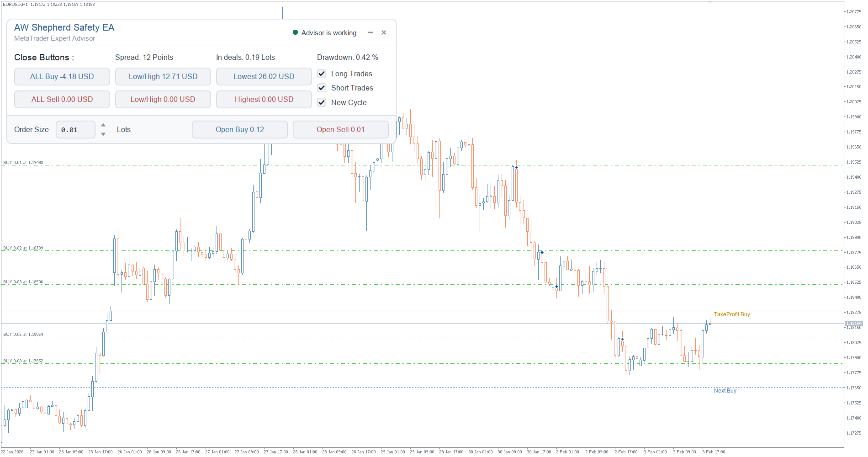Image resolution: width=868 pixels, height=457 pixels.
Task: Click the ALL Sell 0.00 USD button
Action: 62,99
